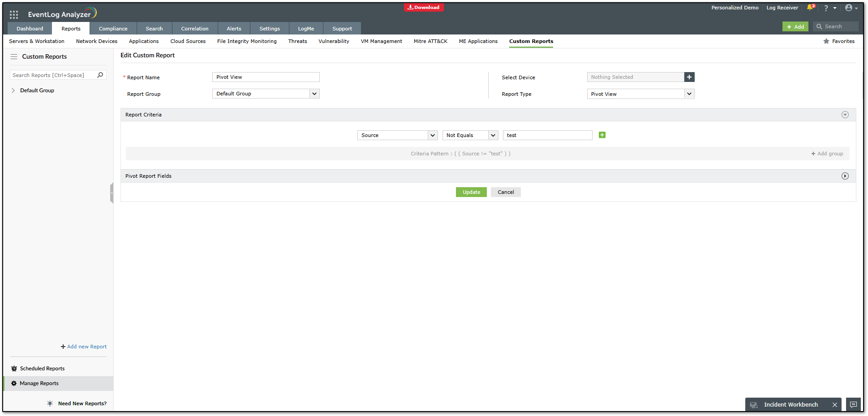Image resolution: width=868 pixels, height=416 pixels.
Task: Focus the Search Reports input box
Action: 53,75
